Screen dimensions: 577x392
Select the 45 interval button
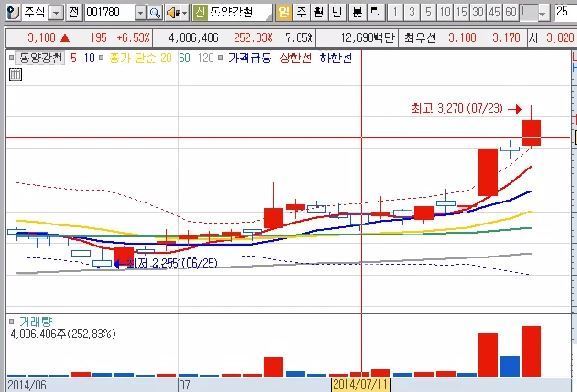[494, 13]
